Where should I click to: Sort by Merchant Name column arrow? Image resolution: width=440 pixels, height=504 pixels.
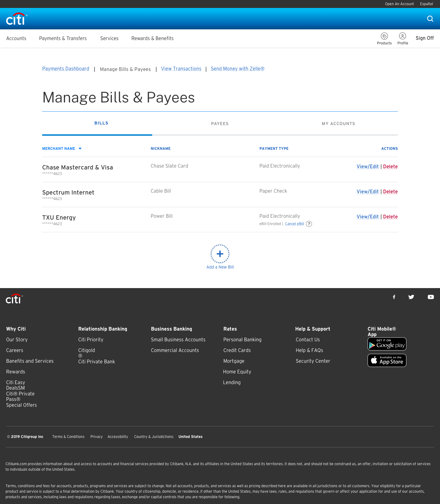point(80,149)
